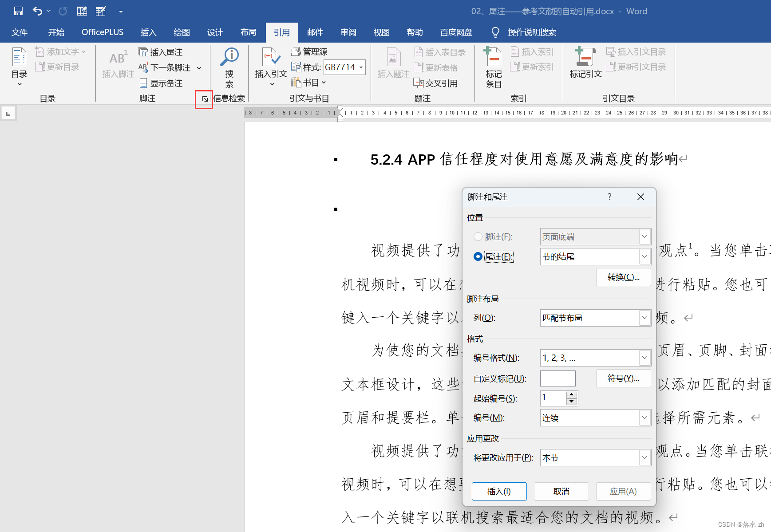771x532 pixels.
Task: Open the File (文件) tab
Action: tap(20, 32)
